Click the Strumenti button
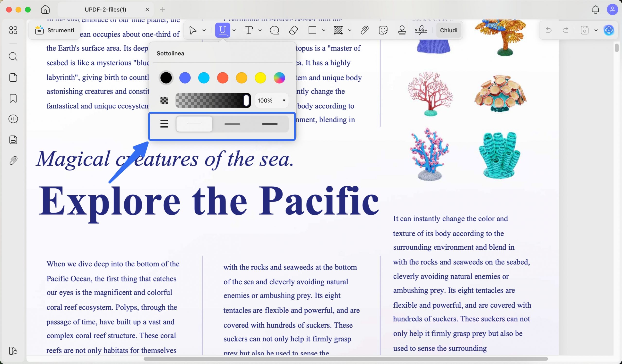 tap(55, 30)
